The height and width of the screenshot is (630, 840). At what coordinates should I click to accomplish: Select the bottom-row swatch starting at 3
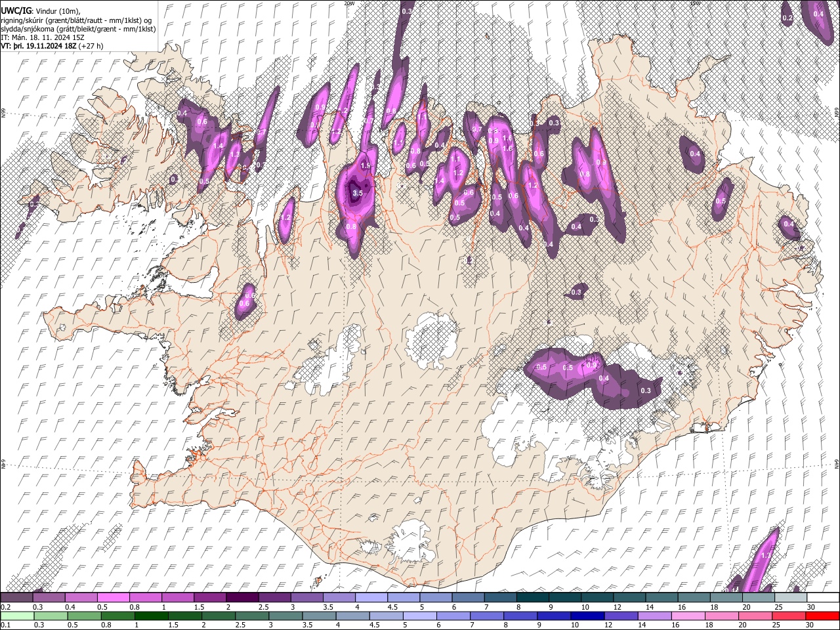285,616
